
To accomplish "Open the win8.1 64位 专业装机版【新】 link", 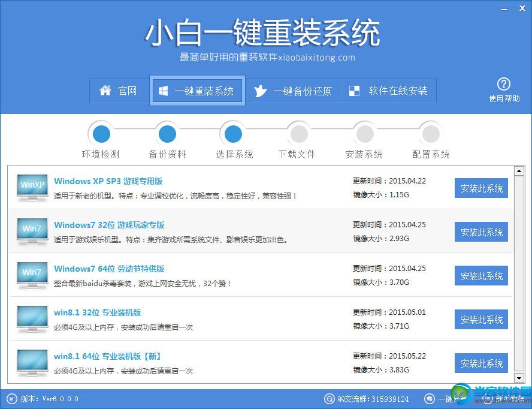I will pos(107,356).
